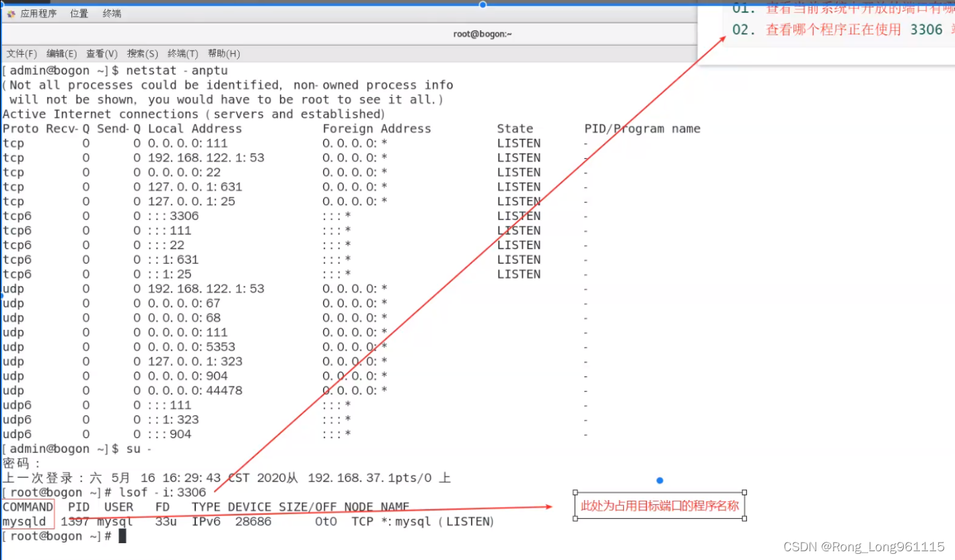Click the last login line with 192.168.37.1
Viewport: 955px width, 560px height.
coord(227,479)
